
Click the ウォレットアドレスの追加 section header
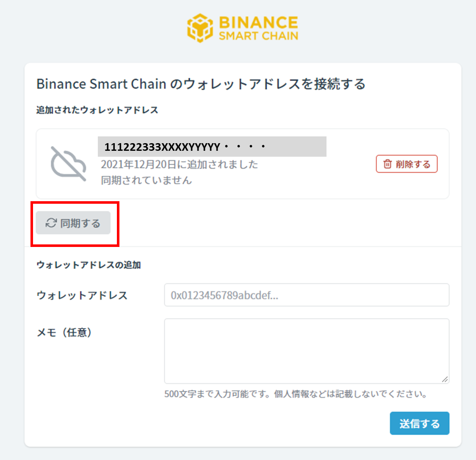89,265
